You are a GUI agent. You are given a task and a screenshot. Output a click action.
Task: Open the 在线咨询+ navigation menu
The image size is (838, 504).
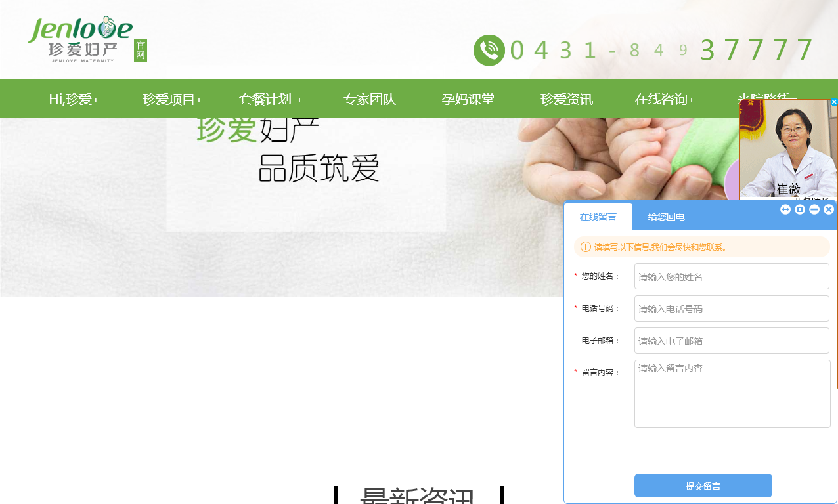click(x=665, y=99)
